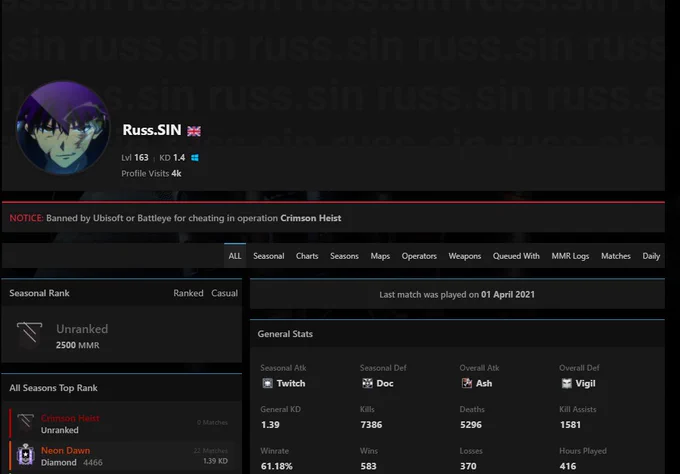
Task: Click the Crimson Heist unranked badge icon
Action: point(26,422)
